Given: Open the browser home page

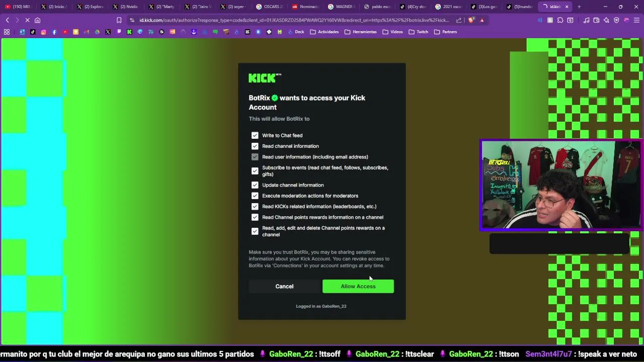Looking at the screenshot, I should [x=37, y=20].
